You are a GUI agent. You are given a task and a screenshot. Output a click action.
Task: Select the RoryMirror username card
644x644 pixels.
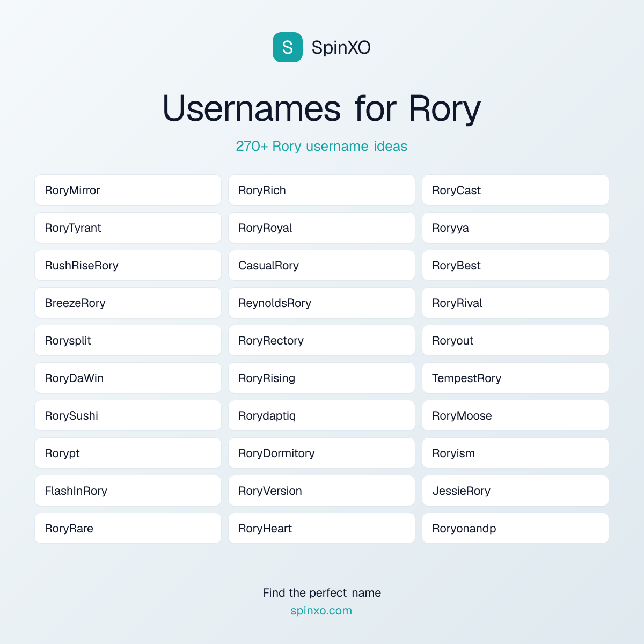coord(128,190)
